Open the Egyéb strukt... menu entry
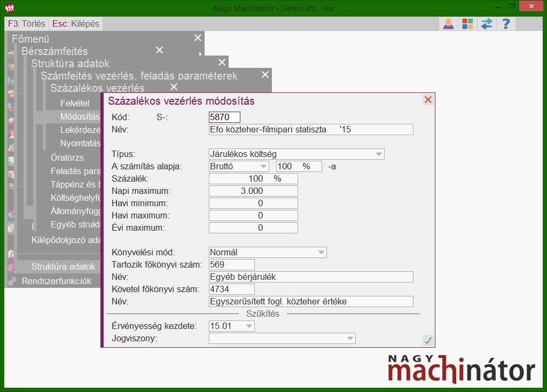Screen dimensions: 547x392 click(x=75, y=224)
